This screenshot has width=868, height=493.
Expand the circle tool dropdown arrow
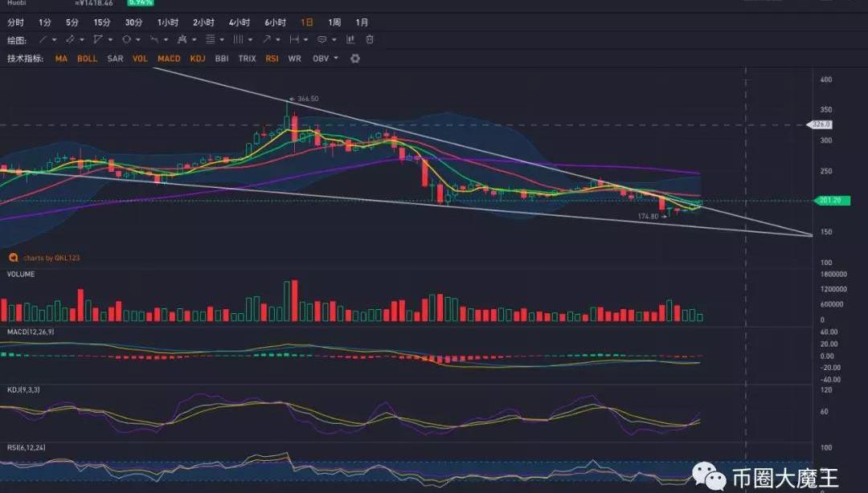pos(137,39)
